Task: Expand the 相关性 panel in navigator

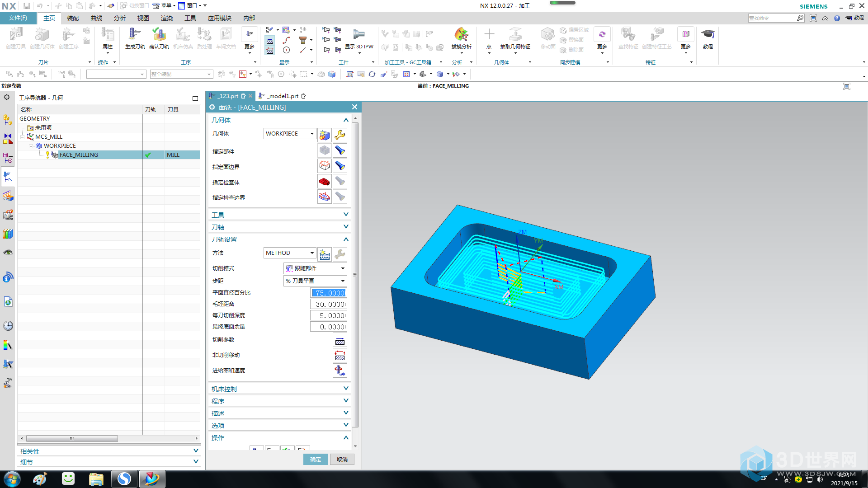Action: click(109, 451)
